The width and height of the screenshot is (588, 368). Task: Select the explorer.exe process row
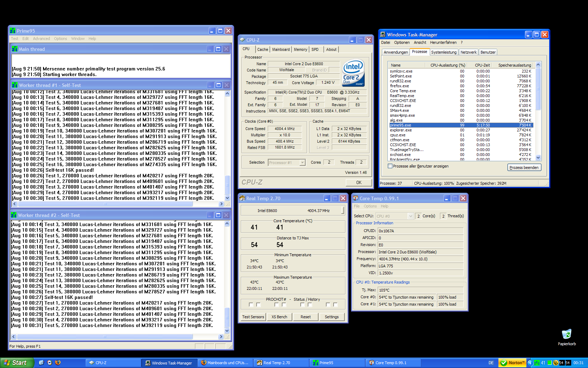461,130
